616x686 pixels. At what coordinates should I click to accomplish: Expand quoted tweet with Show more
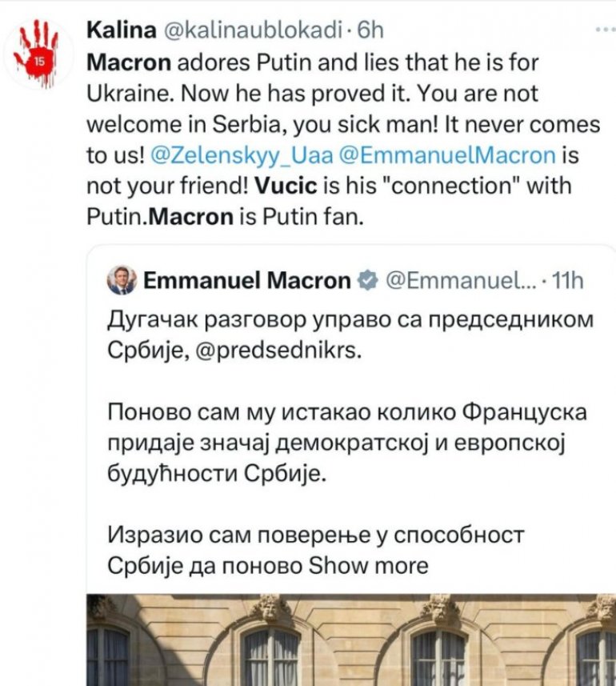[368, 565]
